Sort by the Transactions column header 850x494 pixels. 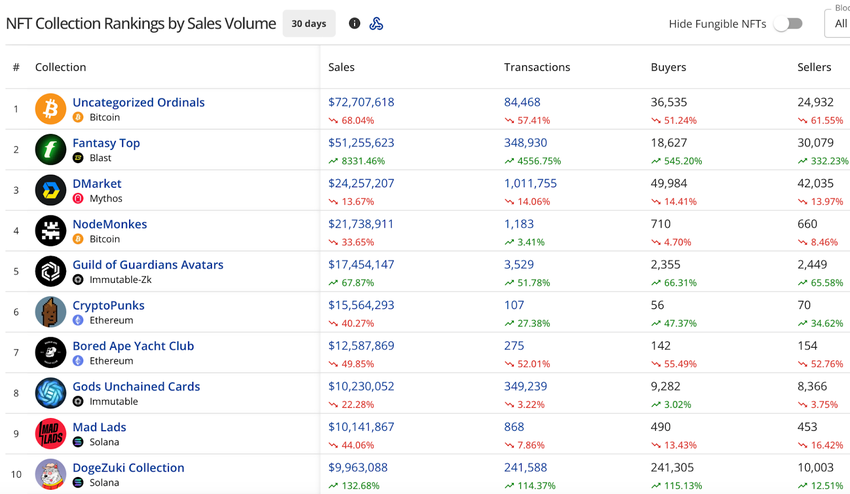[x=537, y=67]
